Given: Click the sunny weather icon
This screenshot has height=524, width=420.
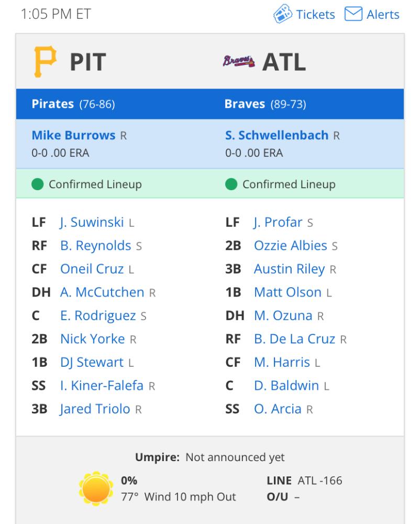Looking at the screenshot, I should 96,488.
